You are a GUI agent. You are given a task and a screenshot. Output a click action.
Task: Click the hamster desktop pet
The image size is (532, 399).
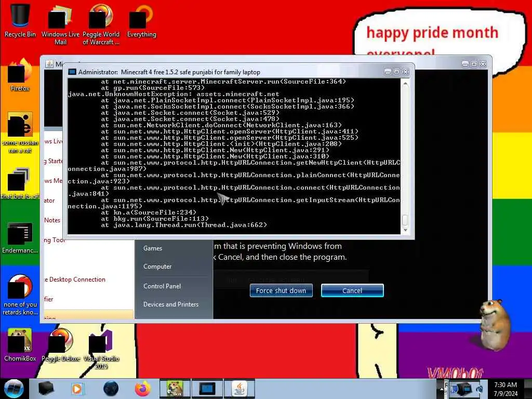pyautogui.click(x=495, y=325)
